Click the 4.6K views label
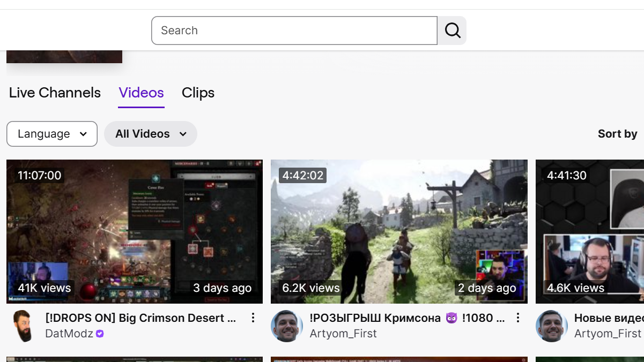644x362 pixels. (x=575, y=288)
